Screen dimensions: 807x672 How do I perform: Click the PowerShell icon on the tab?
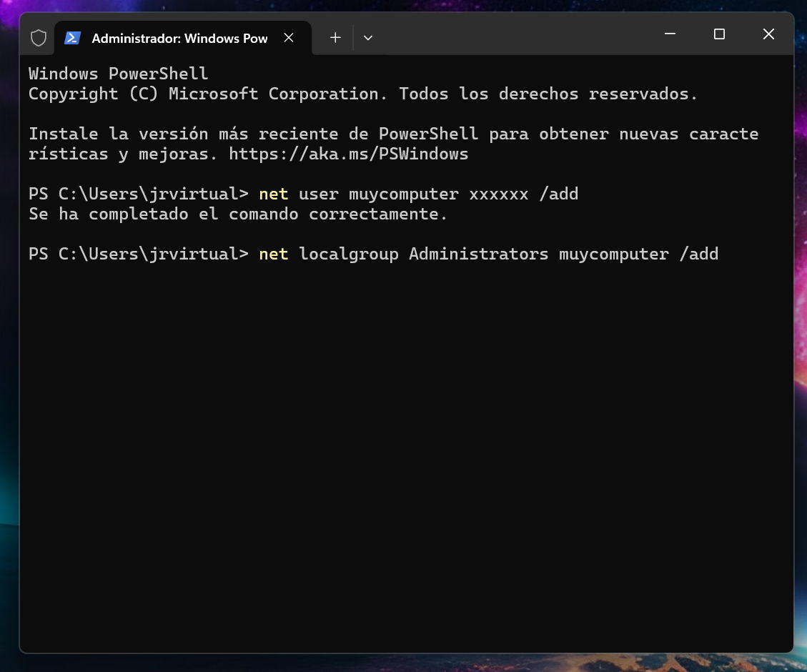point(72,38)
